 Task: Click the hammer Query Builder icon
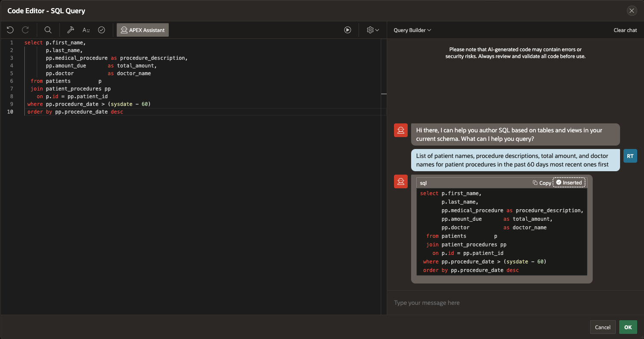71,30
